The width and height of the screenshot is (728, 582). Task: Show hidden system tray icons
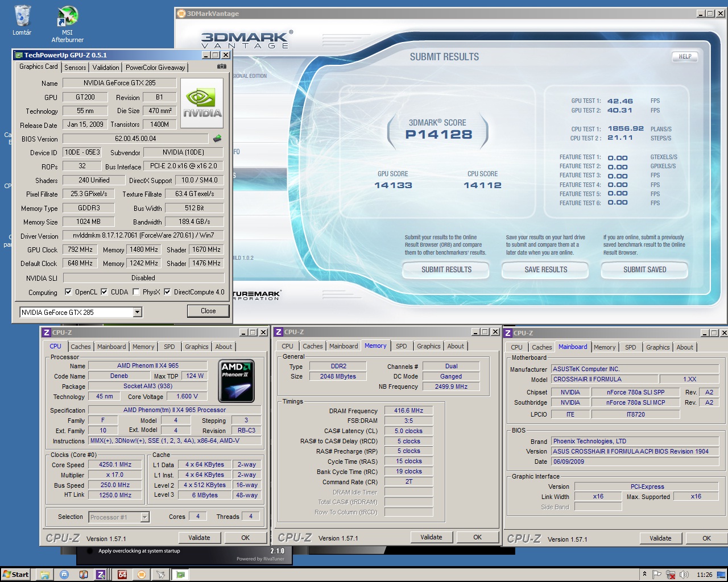[644, 575]
